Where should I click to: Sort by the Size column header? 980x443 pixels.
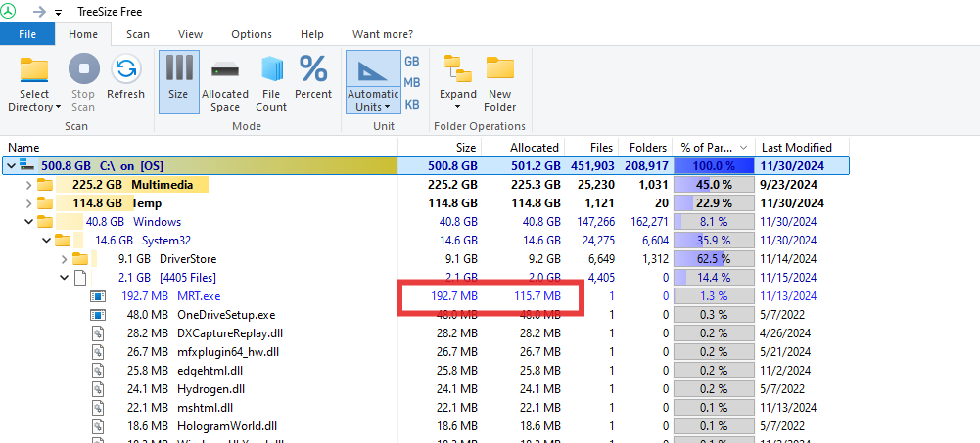[x=440, y=148]
